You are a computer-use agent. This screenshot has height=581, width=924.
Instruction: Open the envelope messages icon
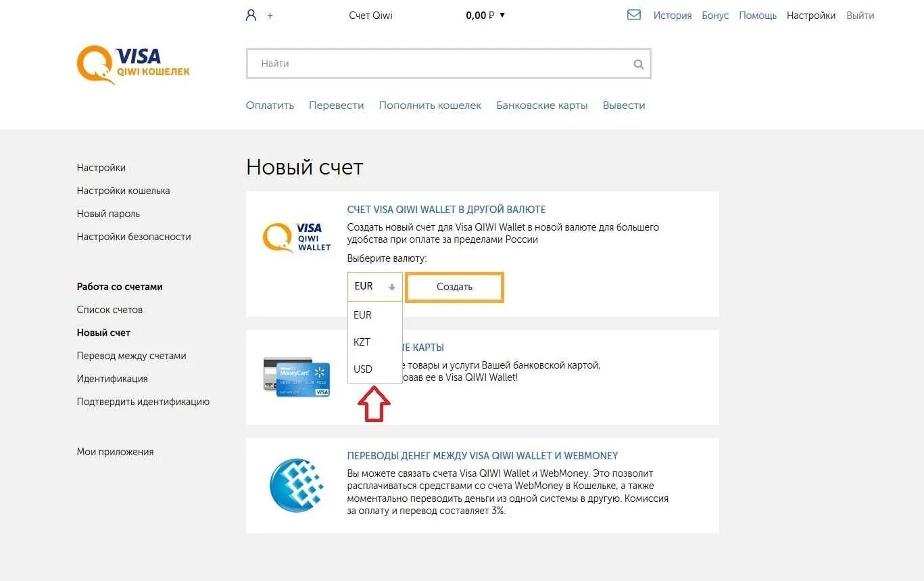[x=634, y=14]
